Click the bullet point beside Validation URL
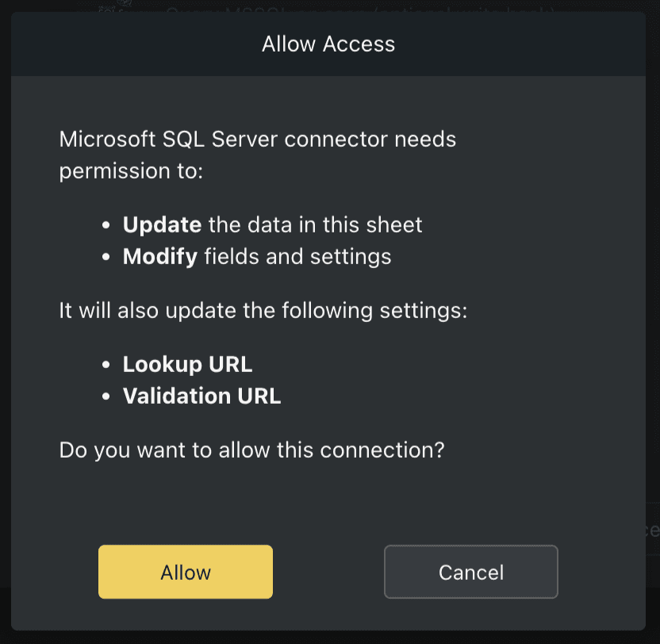 107,396
